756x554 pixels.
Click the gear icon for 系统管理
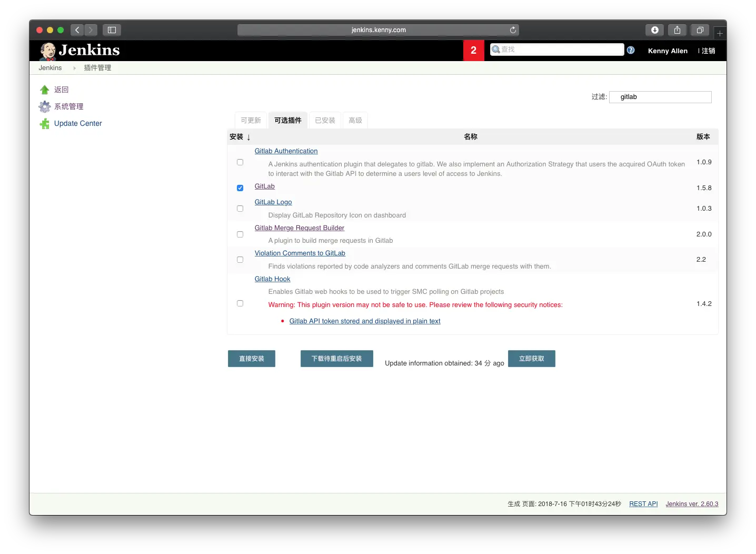(x=45, y=107)
